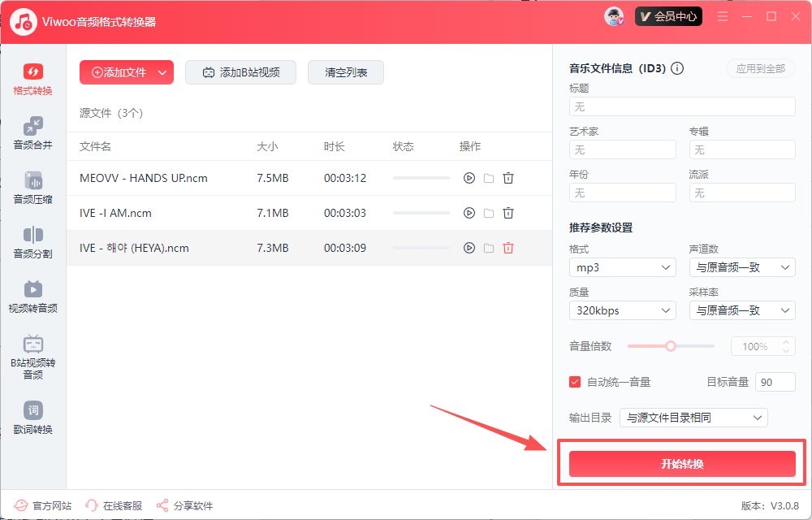Expand the 格式 mp3 dropdown

point(622,267)
